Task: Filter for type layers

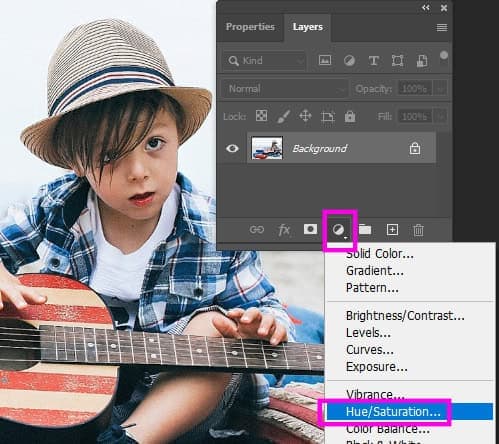Action: click(x=374, y=61)
